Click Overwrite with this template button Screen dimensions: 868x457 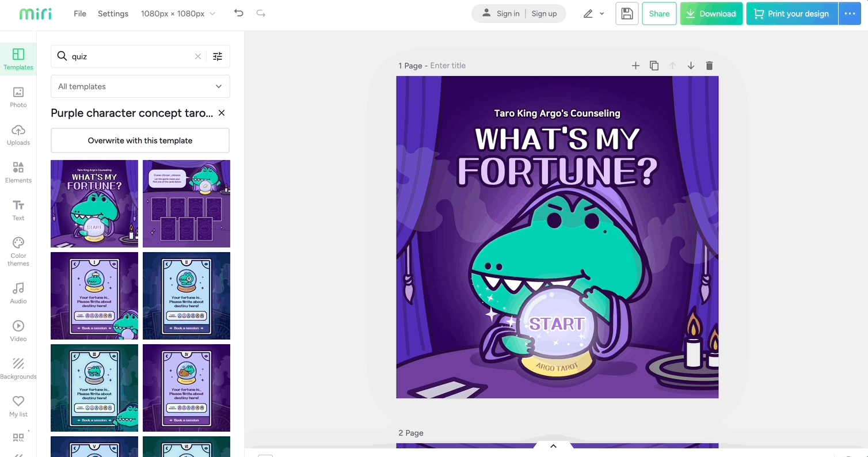point(140,140)
